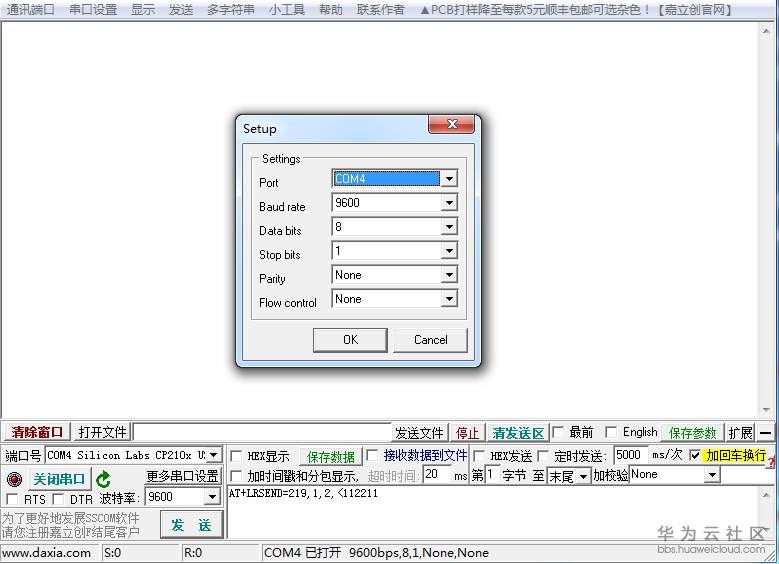The height and width of the screenshot is (564, 779).
Task: Open the 多字符串 menu
Action: 231,9
